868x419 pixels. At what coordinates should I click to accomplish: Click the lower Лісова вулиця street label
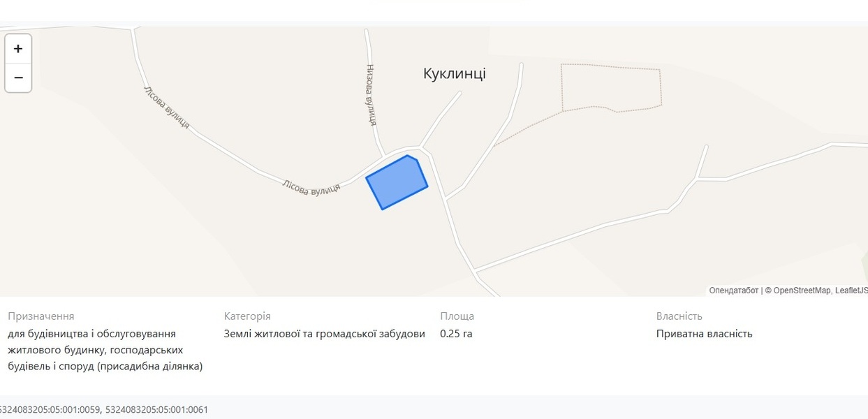(311, 188)
